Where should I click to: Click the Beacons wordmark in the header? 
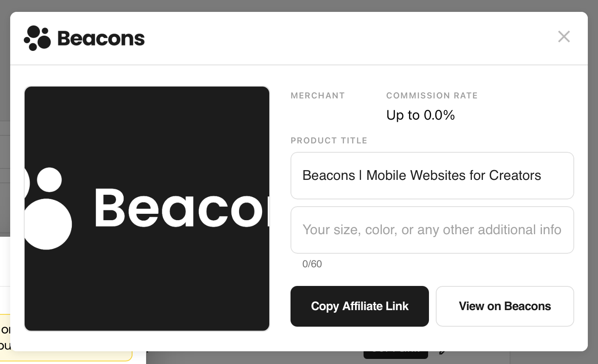pos(101,39)
